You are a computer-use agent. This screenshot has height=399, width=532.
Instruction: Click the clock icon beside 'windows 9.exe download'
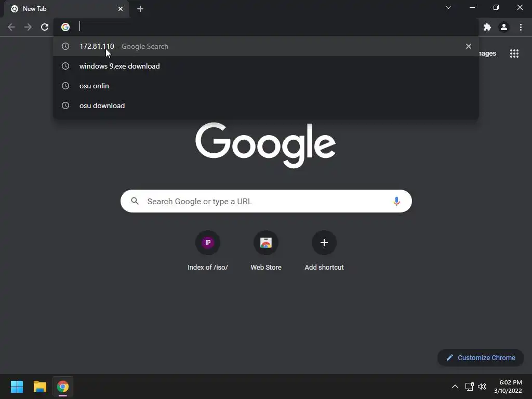[65, 66]
